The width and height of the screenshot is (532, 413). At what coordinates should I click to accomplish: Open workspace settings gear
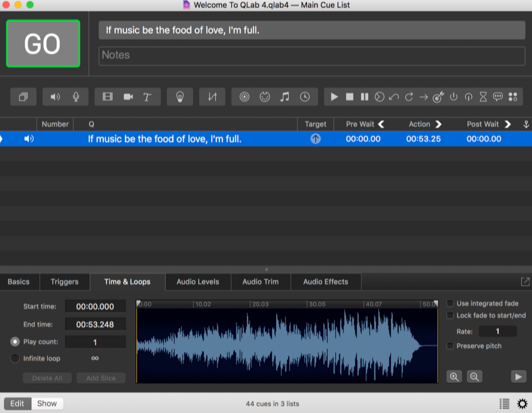(522, 404)
